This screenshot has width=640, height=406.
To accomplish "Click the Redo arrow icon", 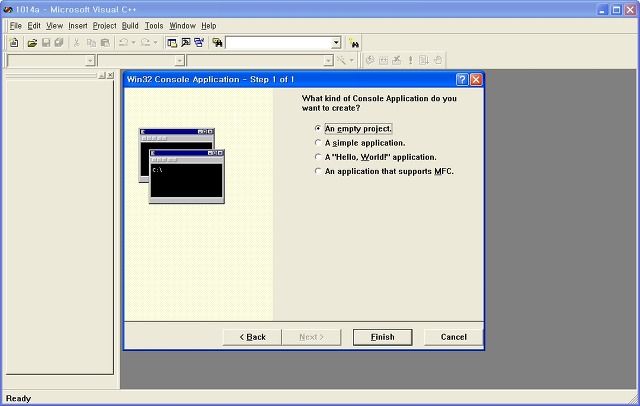I will click(145, 42).
